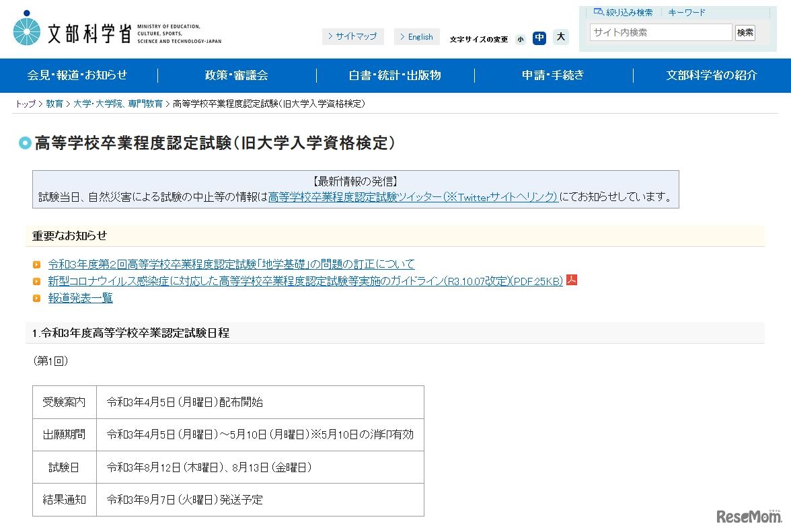Click the chevron icon before サイトマップ

point(330,36)
